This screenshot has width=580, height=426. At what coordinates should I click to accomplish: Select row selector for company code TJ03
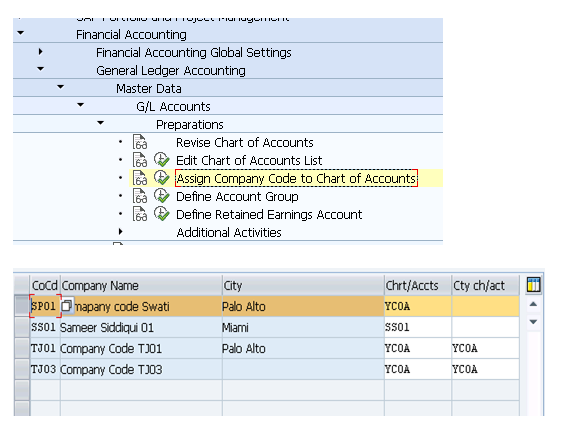pyautogui.click(x=22, y=369)
